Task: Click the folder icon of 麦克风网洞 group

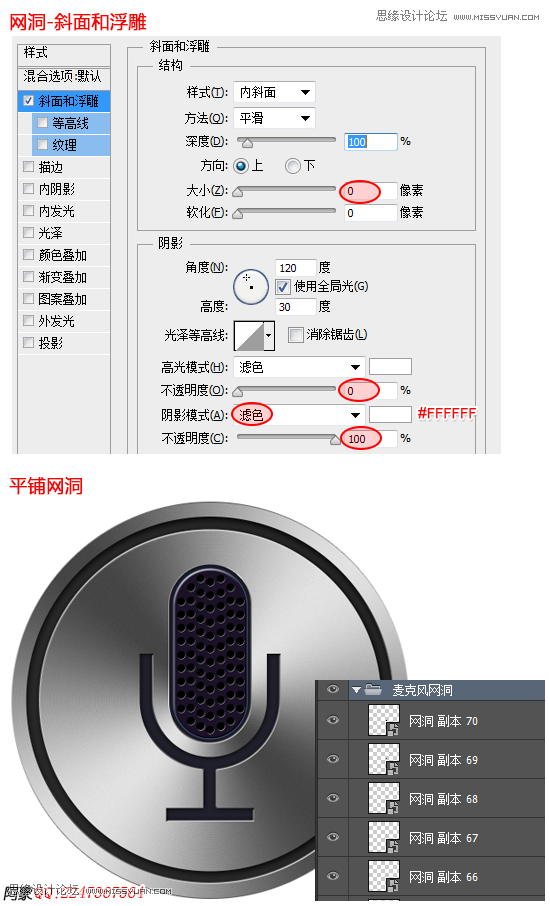Action: point(373,689)
